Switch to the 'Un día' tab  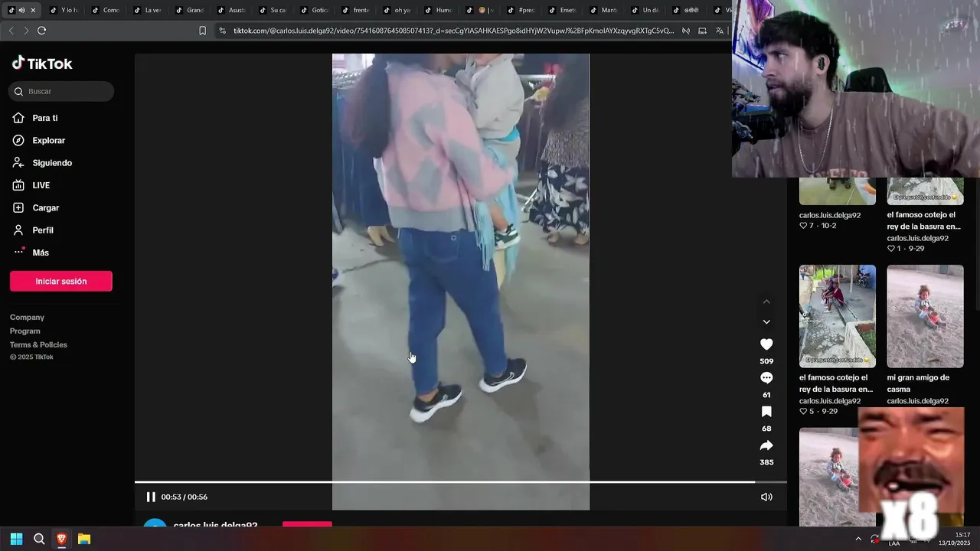(645, 10)
